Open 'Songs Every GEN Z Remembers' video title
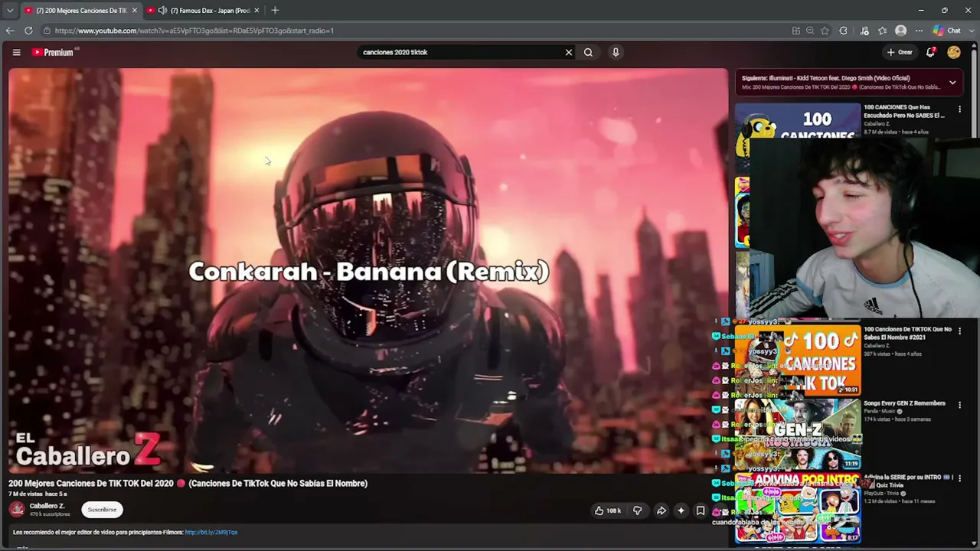980x551 pixels. click(x=904, y=403)
